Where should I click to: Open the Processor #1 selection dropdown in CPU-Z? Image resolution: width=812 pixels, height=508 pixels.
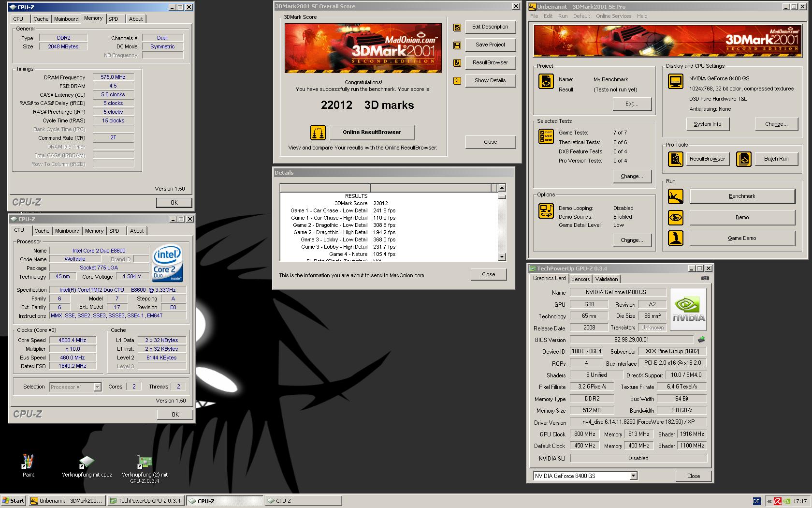coord(97,387)
